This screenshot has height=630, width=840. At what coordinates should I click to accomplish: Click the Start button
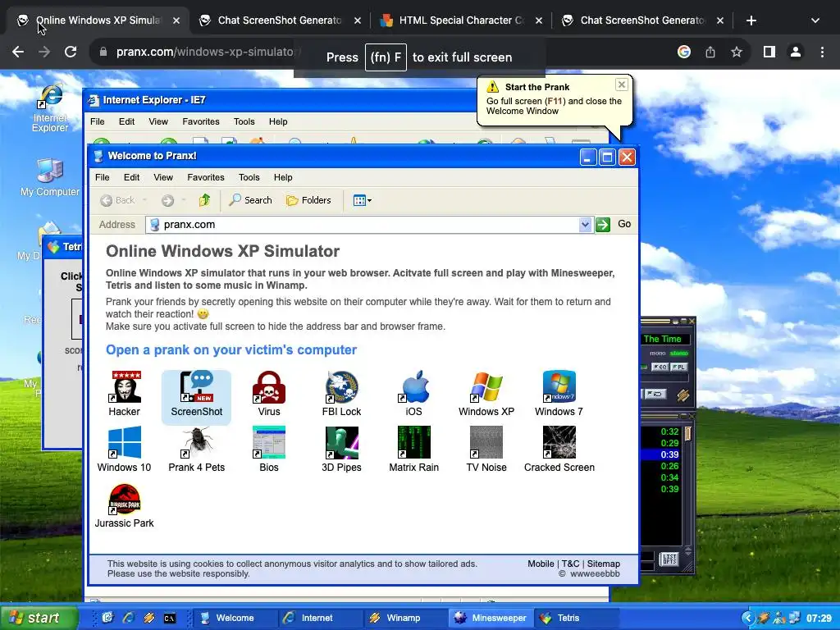[x=38, y=618]
